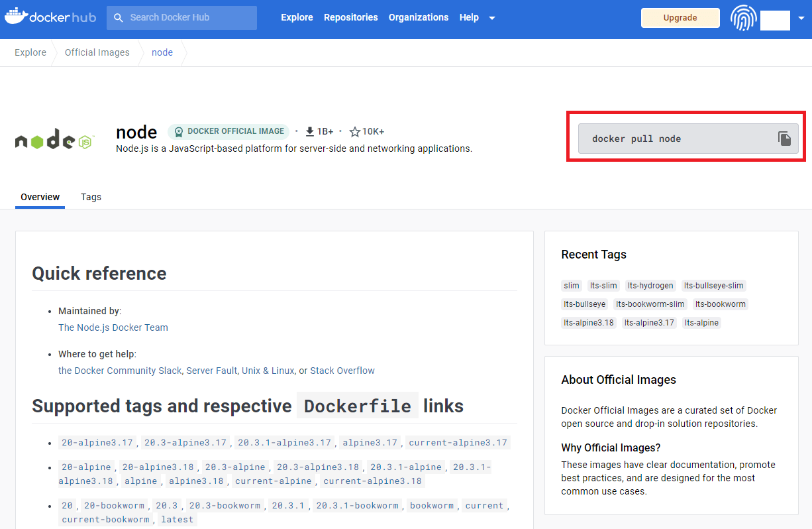Open the 20.3-alpine Dockerfile link
The width and height of the screenshot is (812, 529).
(235, 467)
